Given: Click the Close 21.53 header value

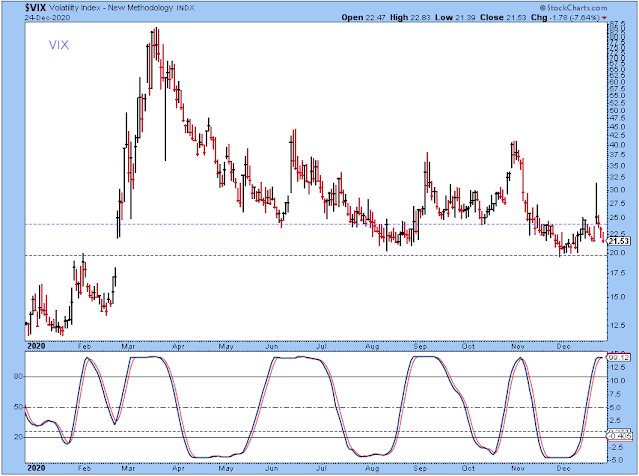Looking at the screenshot, I should [x=503, y=18].
